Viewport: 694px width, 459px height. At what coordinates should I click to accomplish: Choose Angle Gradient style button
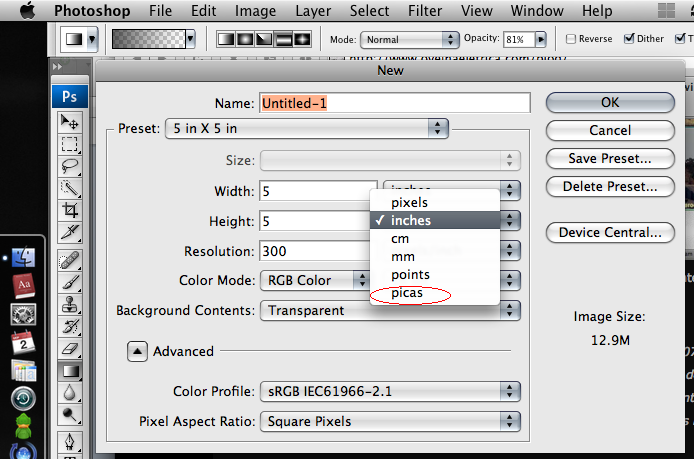(264, 39)
